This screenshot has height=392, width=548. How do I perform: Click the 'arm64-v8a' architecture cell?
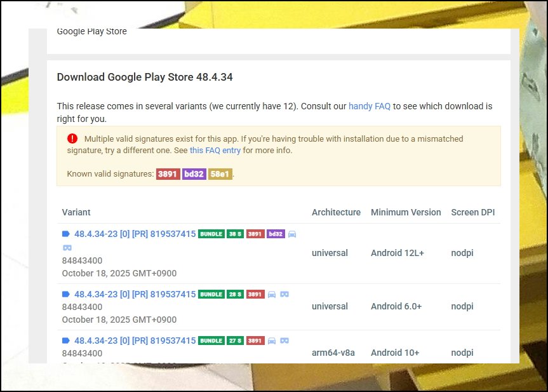[333, 353]
